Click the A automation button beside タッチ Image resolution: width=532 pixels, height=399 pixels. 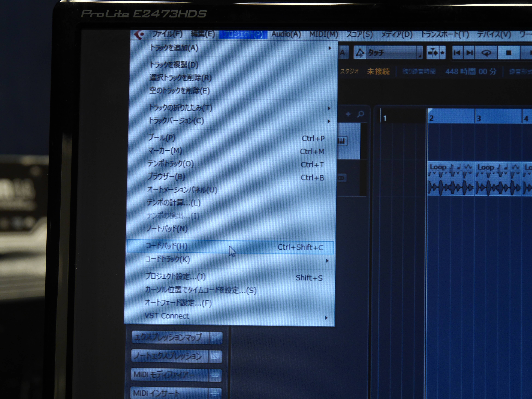click(343, 52)
